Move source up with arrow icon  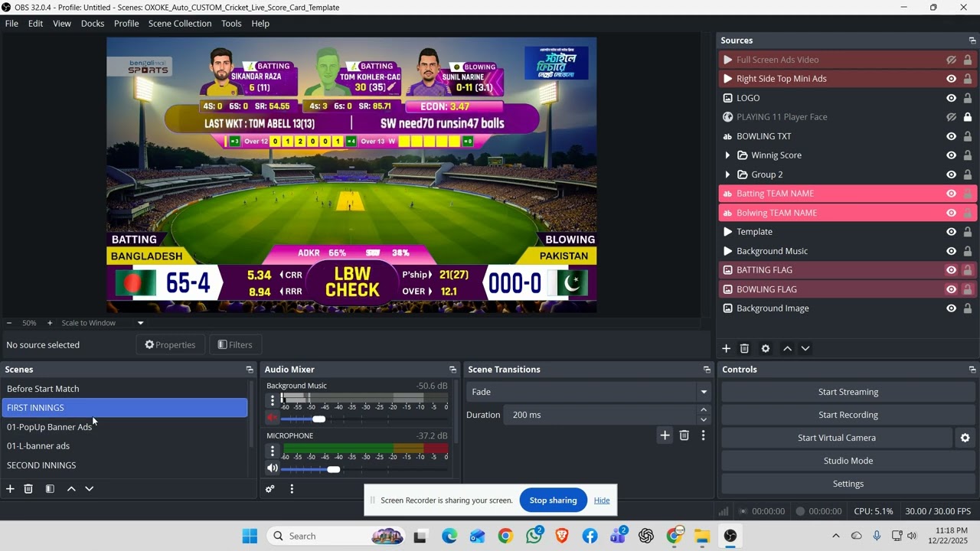click(x=787, y=348)
